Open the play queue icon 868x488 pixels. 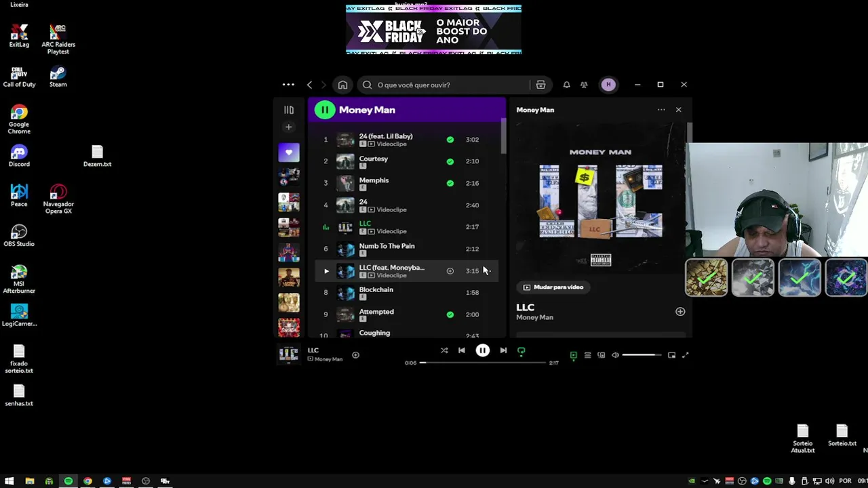[588, 355]
